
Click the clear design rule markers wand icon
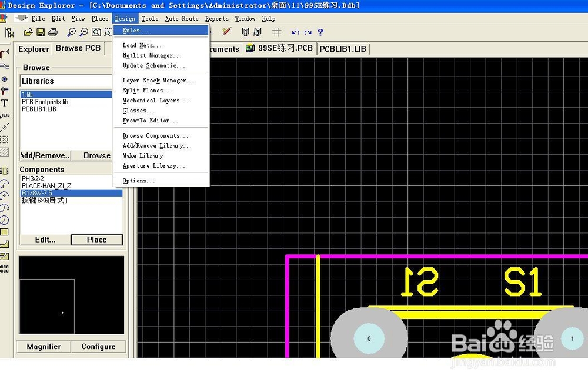[226, 32]
